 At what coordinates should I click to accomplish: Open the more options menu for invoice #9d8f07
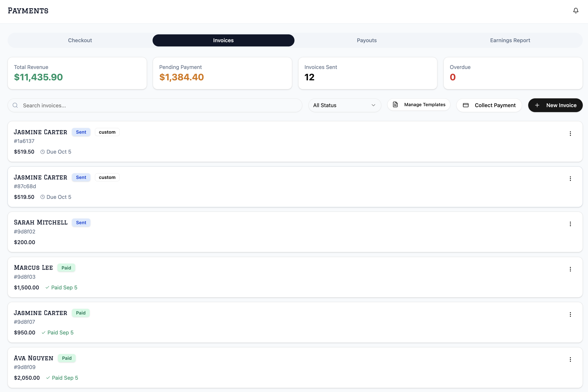tap(570, 314)
